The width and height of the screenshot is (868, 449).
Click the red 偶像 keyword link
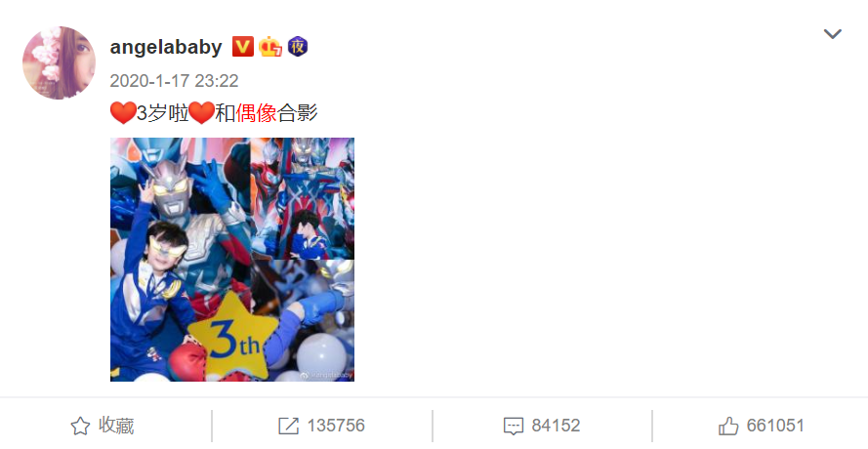point(257,113)
